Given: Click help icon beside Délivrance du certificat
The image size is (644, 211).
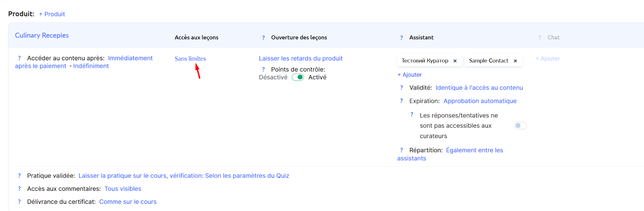Looking at the screenshot, I should pos(19,202).
